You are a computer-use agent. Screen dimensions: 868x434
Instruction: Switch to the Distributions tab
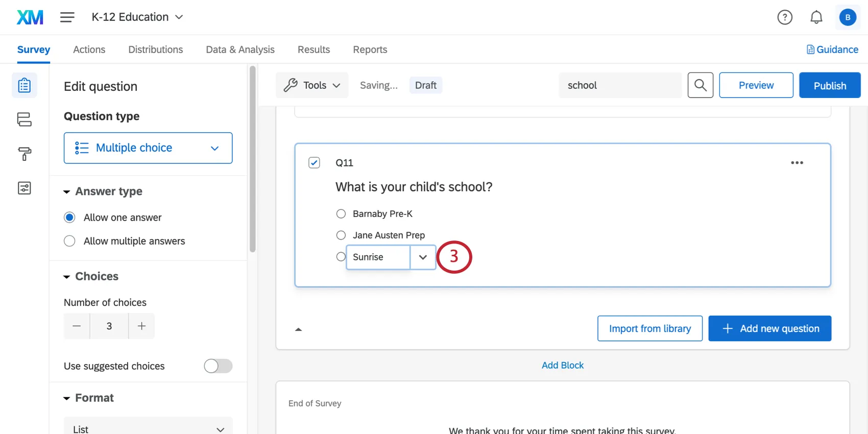point(155,50)
